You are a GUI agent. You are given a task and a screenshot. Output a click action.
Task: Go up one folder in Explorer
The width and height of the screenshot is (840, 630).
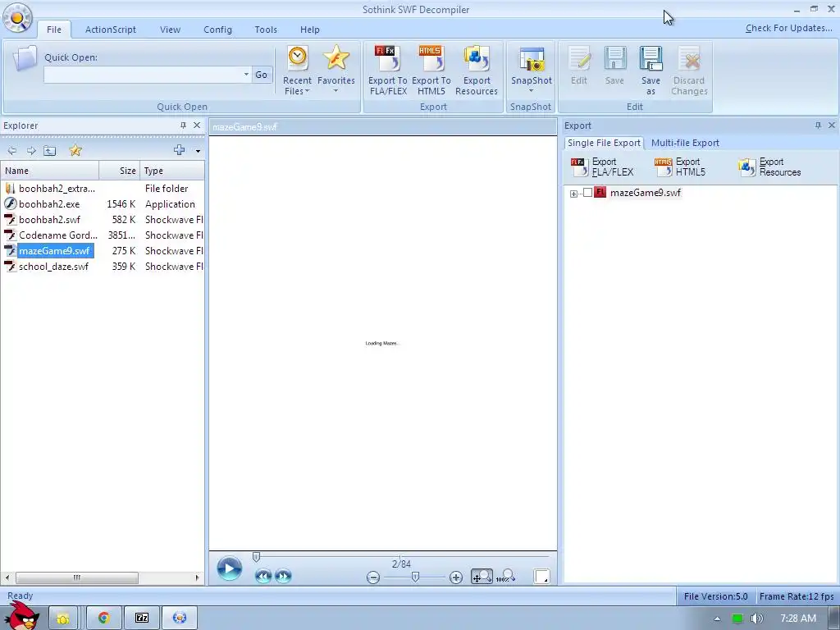50,151
